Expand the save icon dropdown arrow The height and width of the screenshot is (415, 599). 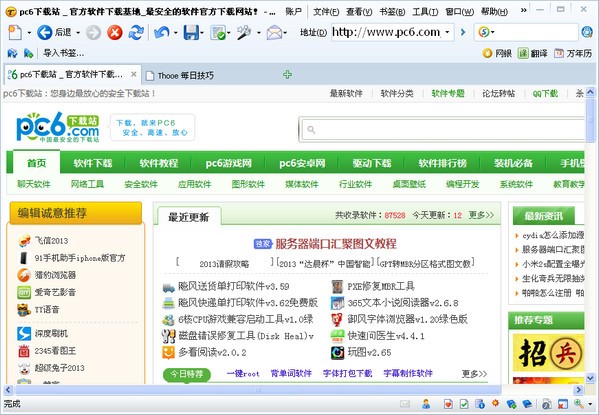[x=202, y=33]
